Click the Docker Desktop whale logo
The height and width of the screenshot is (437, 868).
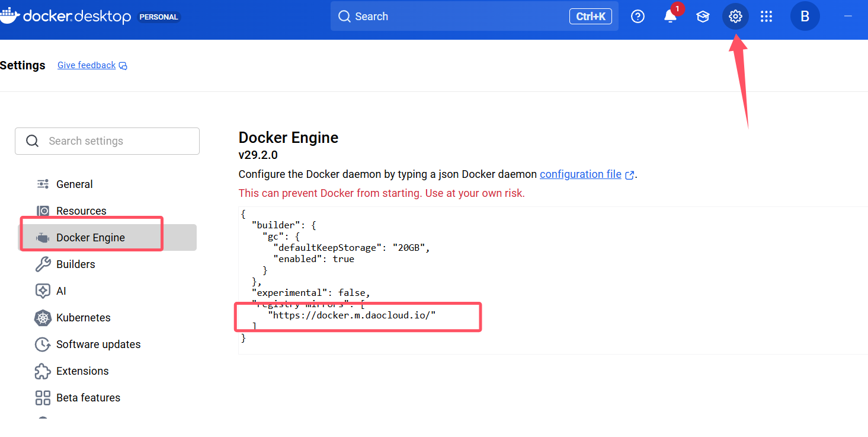(9, 15)
